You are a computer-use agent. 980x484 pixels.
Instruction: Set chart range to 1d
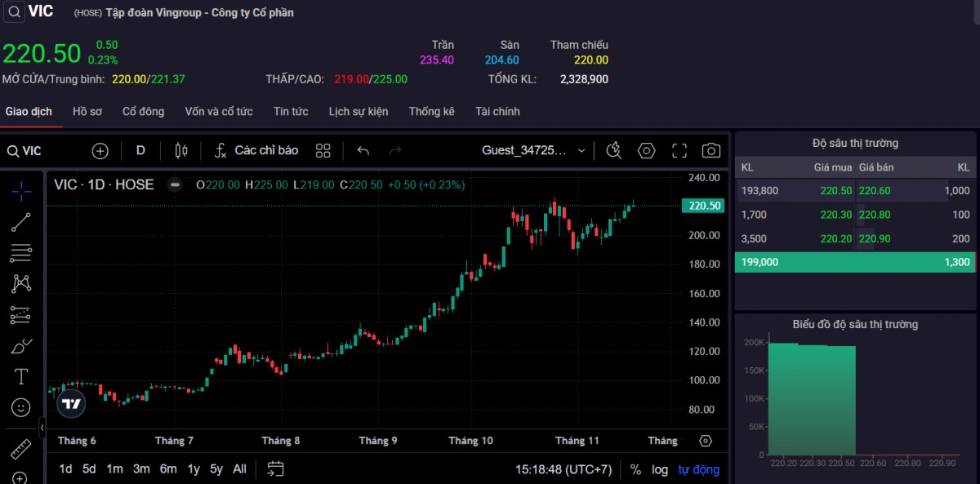(x=65, y=469)
